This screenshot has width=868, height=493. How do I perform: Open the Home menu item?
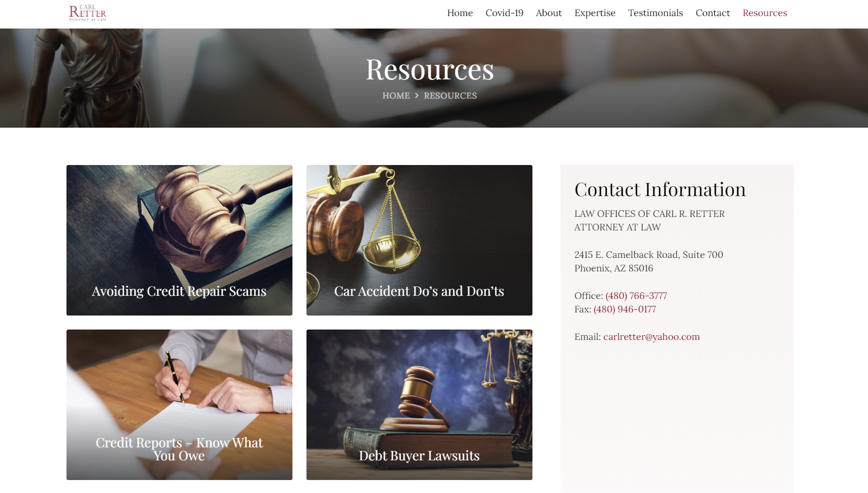coord(460,13)
